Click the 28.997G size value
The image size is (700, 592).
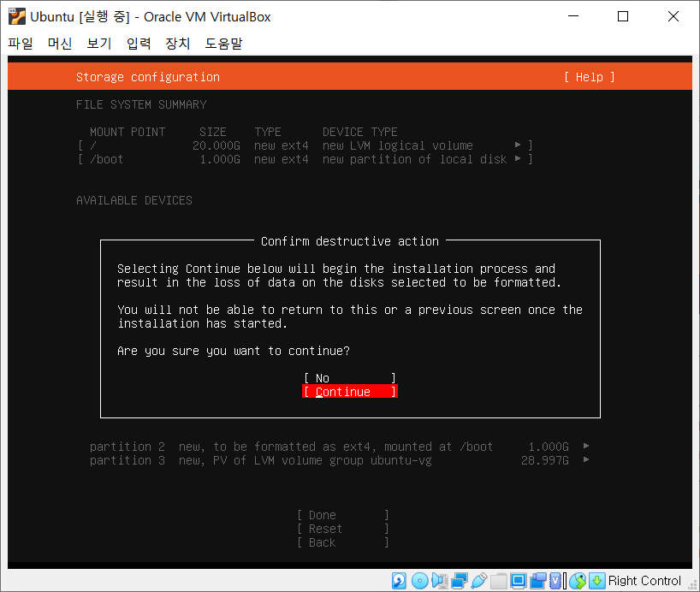pos(545,460)
